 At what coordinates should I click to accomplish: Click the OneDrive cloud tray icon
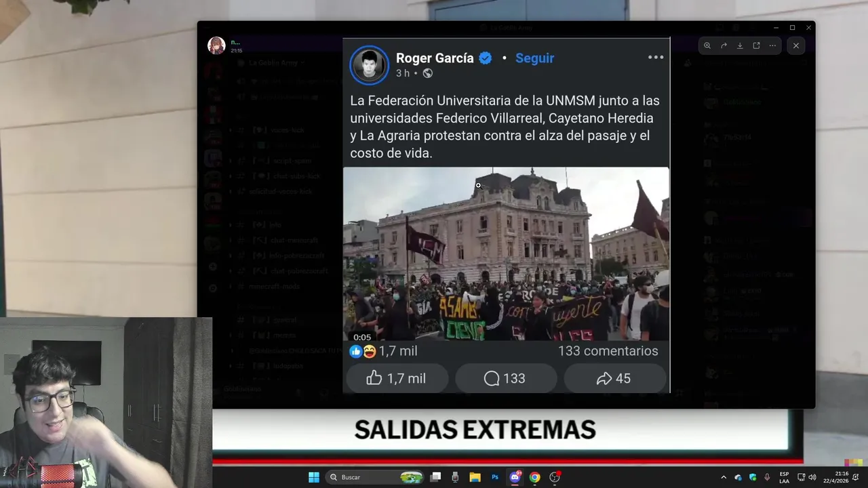[738, 477]
